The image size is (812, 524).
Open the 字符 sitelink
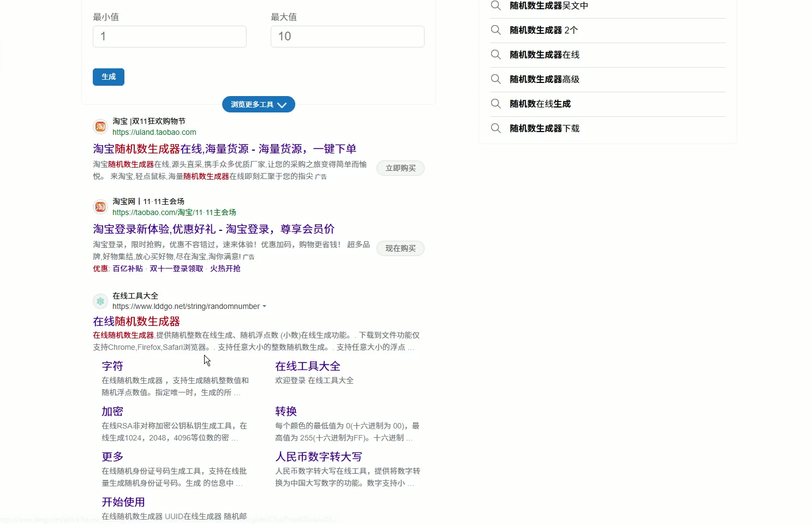tap(112, 366)
